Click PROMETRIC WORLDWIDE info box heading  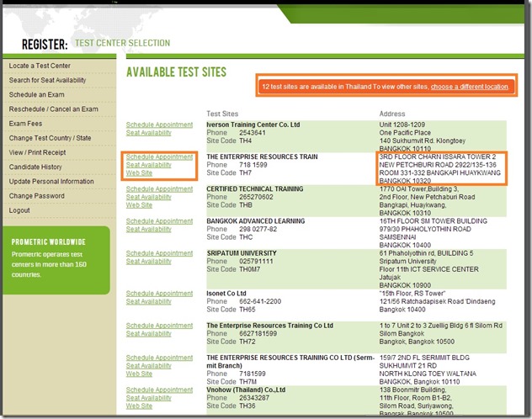(49, 242)
